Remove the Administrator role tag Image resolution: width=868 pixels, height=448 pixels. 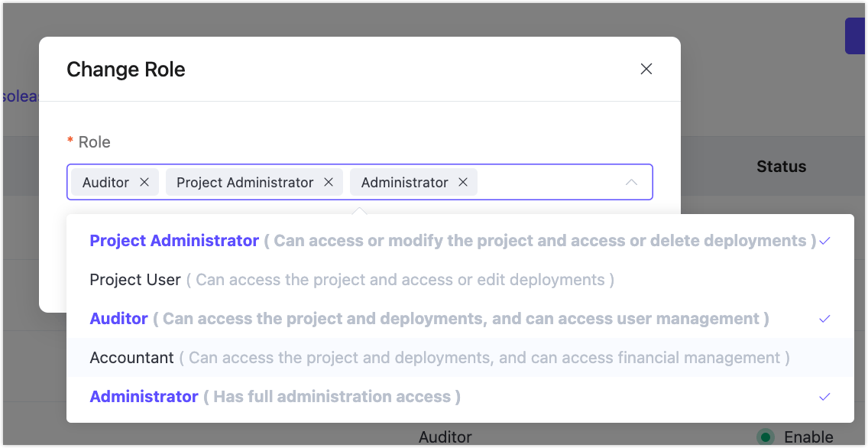(x=462, y=182)
